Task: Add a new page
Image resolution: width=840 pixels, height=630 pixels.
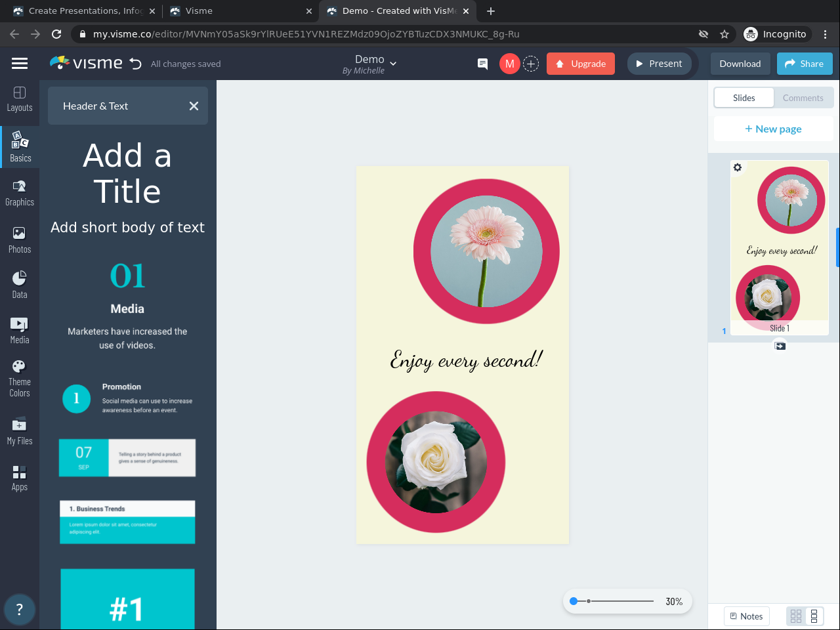Action: 774,129
